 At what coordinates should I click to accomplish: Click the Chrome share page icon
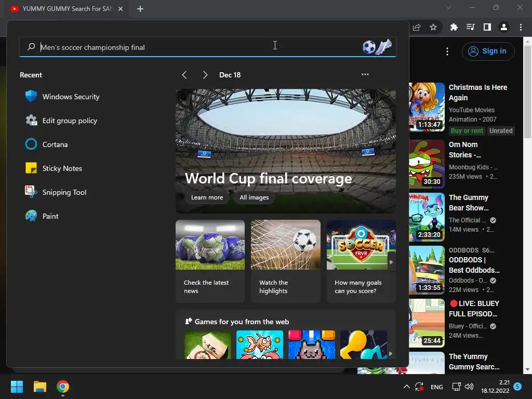pyautogui.click(x=417, y=28)
